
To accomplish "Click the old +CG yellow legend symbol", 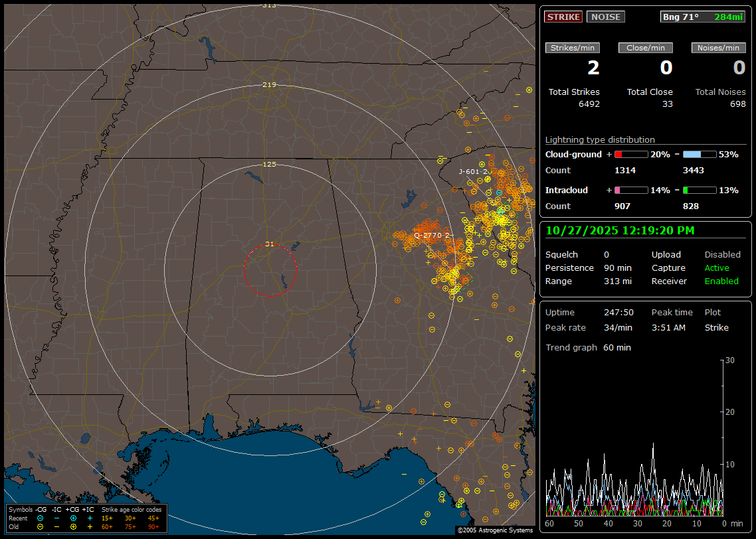I will click(73, 526).
